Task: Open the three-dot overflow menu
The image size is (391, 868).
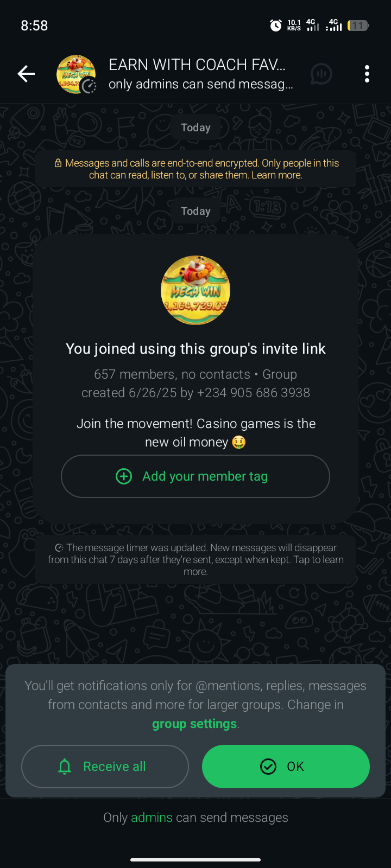Action: 367,74
